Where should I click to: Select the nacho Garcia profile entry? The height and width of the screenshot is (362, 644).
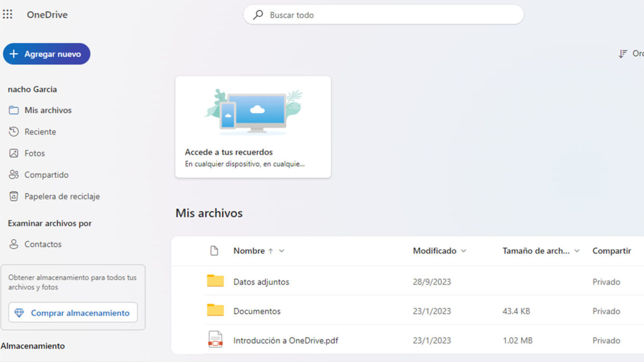[32, 89]
